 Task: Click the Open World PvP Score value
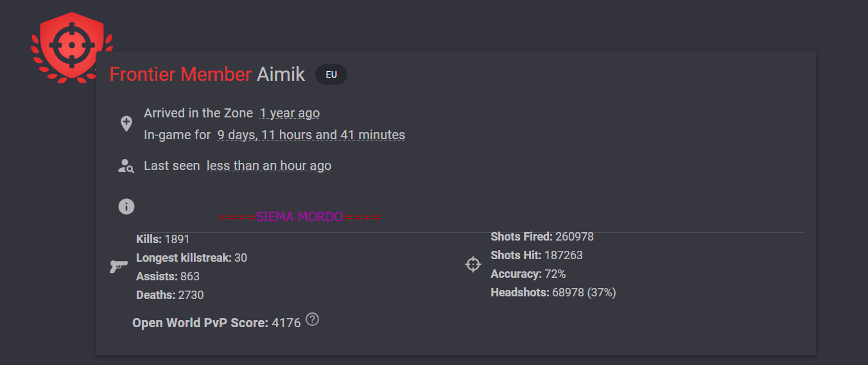pos(286,323)
